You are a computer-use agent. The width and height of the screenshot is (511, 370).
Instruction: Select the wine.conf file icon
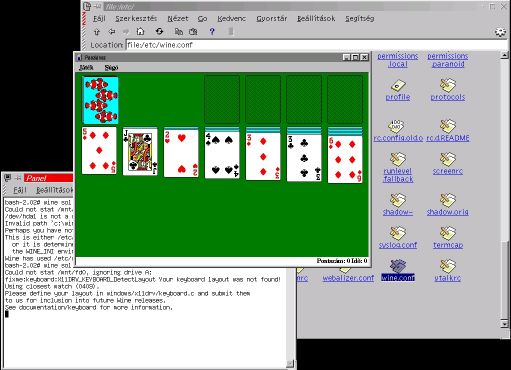pyautogui.click(x=398, y=266)
